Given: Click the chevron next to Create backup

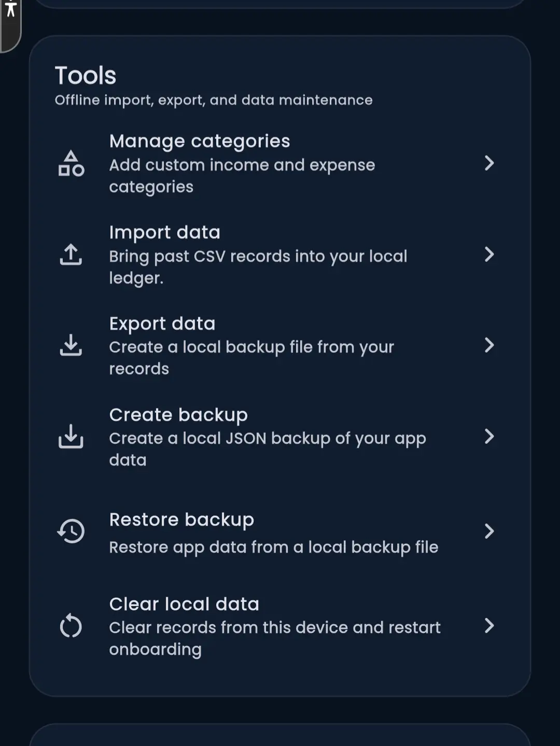Looking at the screenshot, I should [x=489, y=437].
